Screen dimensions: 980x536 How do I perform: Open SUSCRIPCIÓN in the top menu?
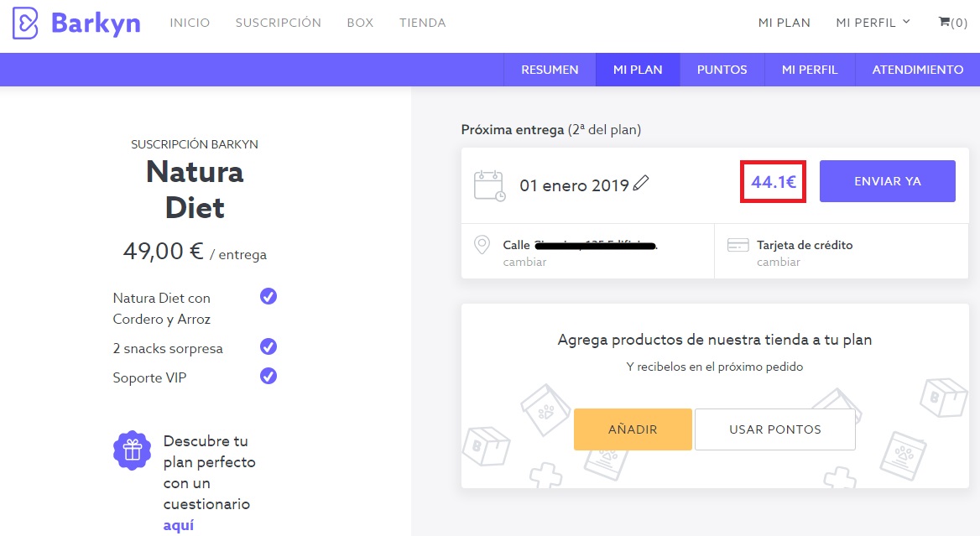[278, 23]
